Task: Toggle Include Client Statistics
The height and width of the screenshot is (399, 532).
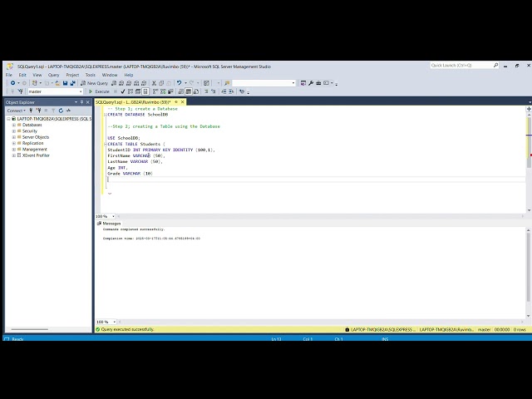Action: click(x=170, y=91)
